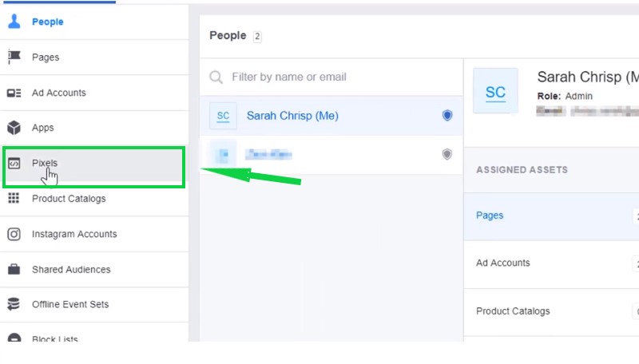Click the Block Lists icon
The image size is (639, 364).
(14, 338)
